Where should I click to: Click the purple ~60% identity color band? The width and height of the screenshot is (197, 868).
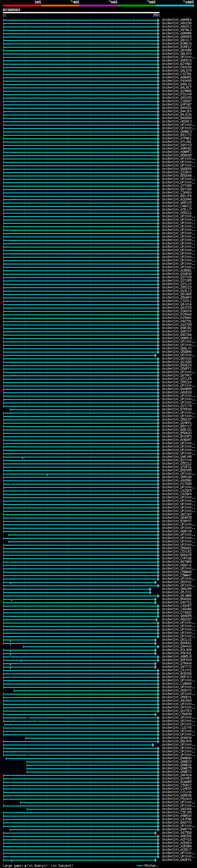99,6
